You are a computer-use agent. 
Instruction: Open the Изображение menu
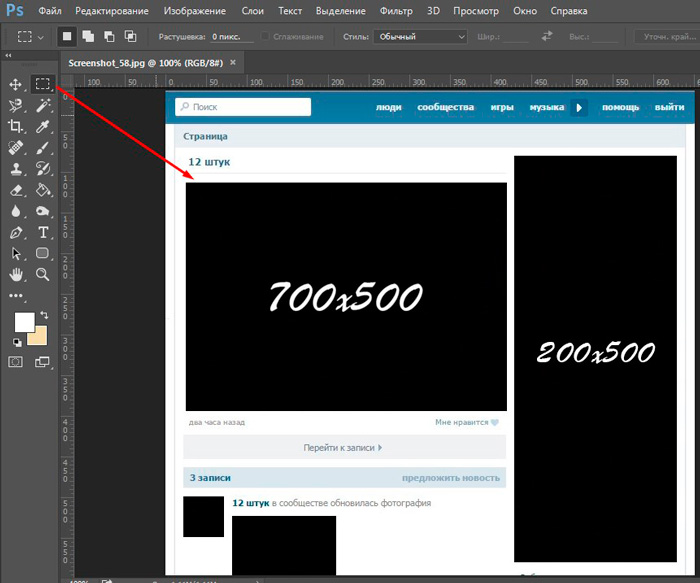[195, 11]
